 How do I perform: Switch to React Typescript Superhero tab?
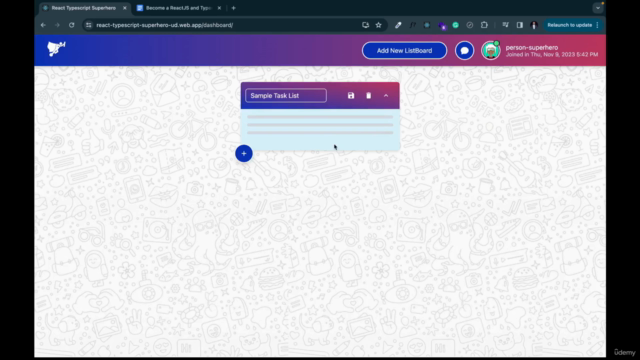[x=84, y=8]
